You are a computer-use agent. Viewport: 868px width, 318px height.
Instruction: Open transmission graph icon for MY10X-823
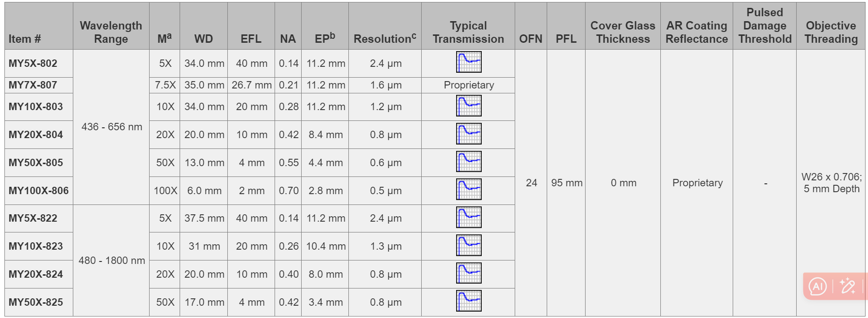(468, 246)
